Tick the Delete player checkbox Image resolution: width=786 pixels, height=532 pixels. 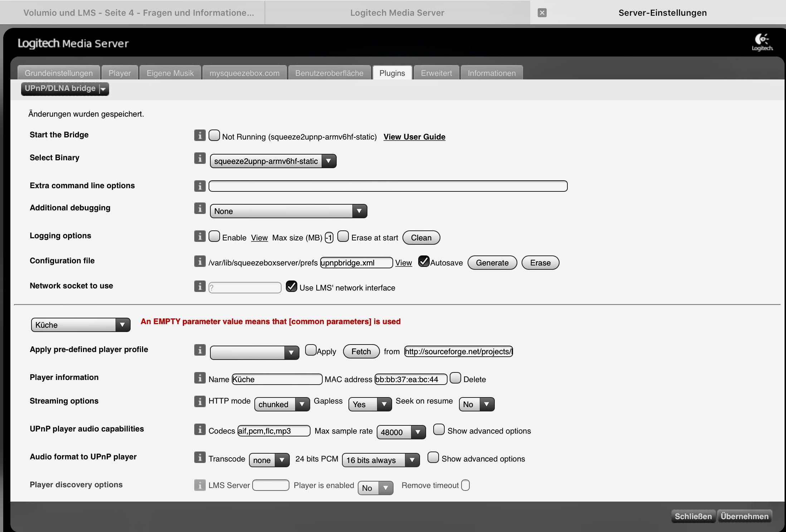tap(455, 378)
